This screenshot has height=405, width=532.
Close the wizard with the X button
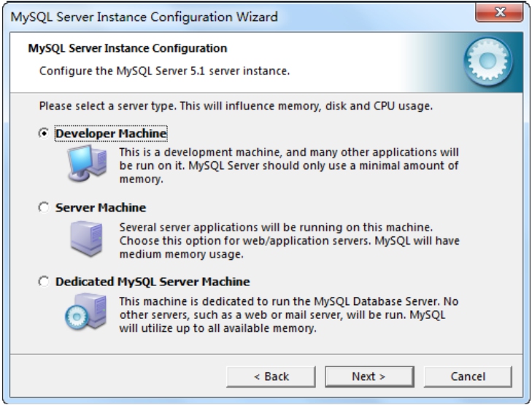click(499, 12)
